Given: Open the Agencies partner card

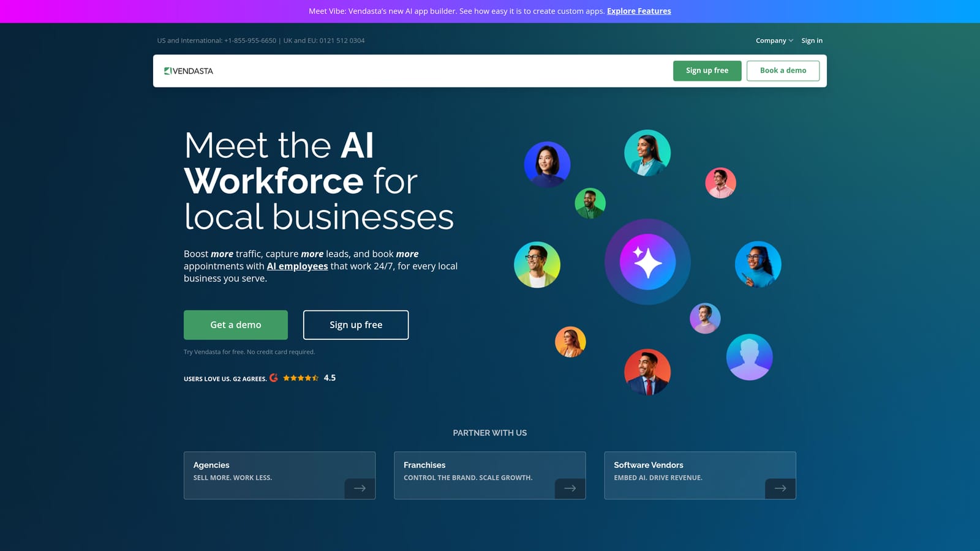Looking at the screenshot, I should [279, 476].
